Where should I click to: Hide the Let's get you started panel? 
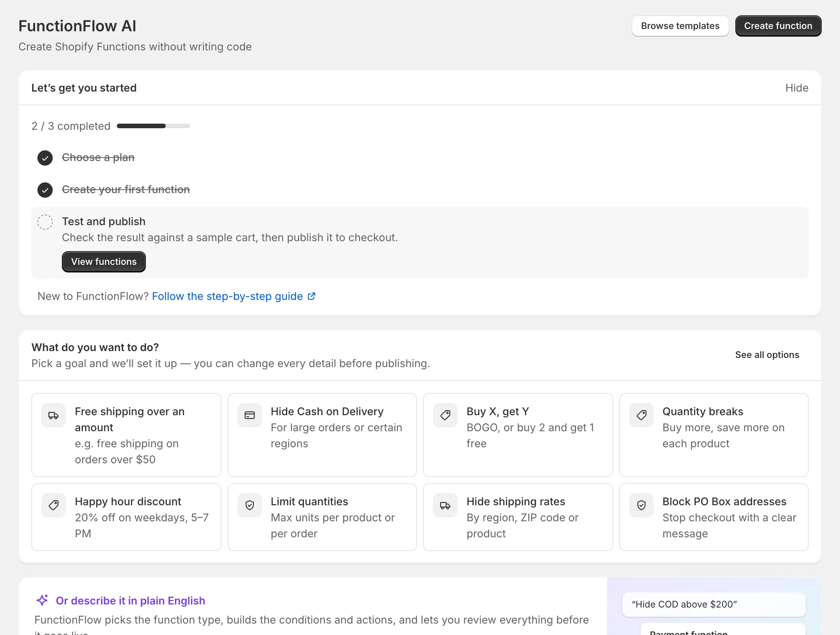(797, 88)
